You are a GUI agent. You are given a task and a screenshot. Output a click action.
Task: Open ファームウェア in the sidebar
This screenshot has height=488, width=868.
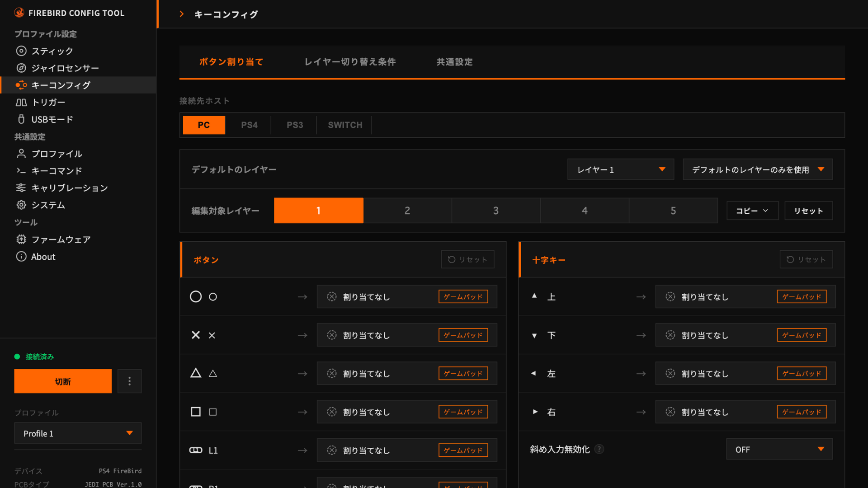click(78, 239)
